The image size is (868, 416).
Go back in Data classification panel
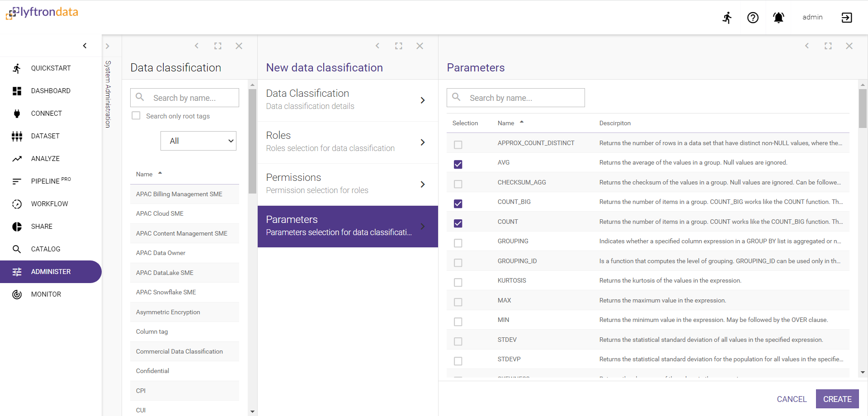tap(197, 46)
